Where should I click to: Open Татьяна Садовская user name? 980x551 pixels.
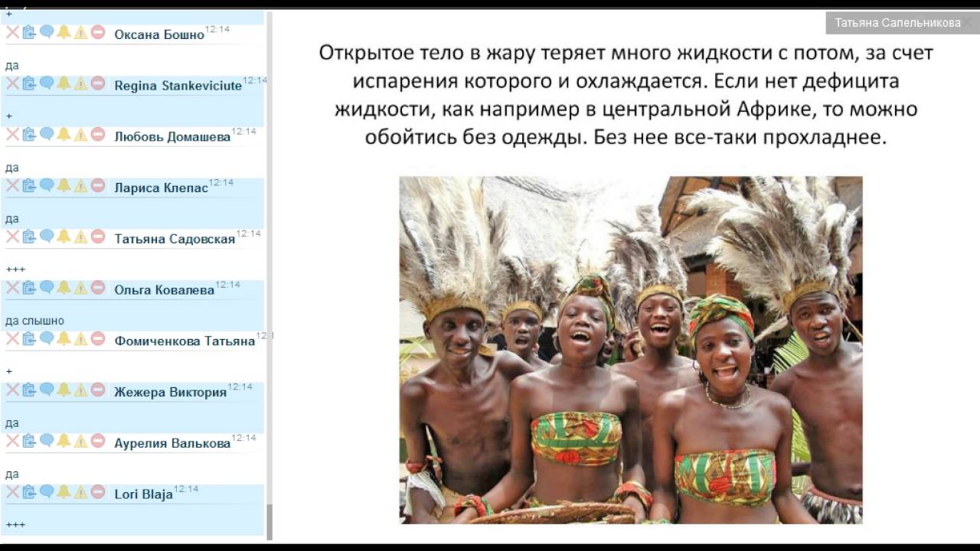(x=175, y=239)
